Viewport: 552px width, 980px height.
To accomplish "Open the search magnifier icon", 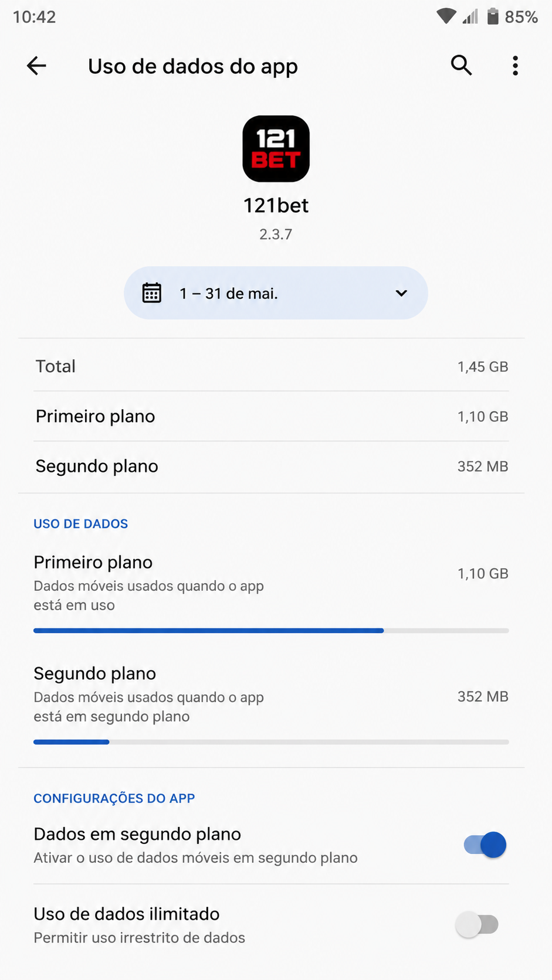I will coord(462,66).
